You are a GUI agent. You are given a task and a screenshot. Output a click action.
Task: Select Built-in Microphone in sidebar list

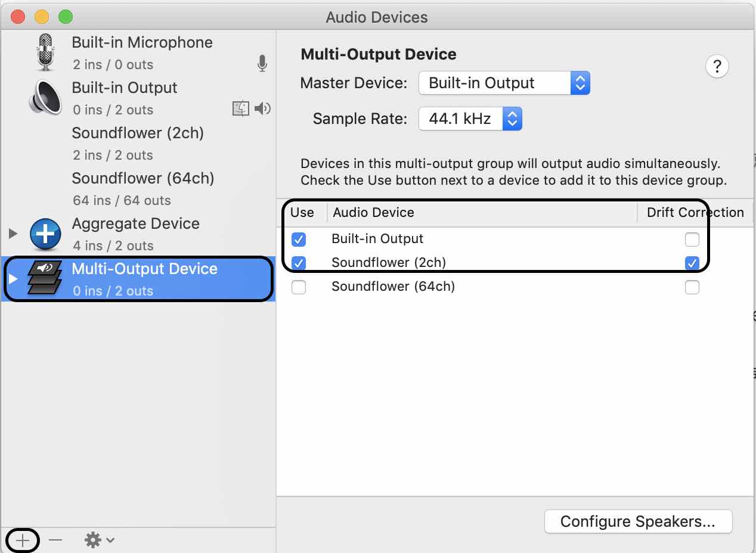tap(138, 53)
